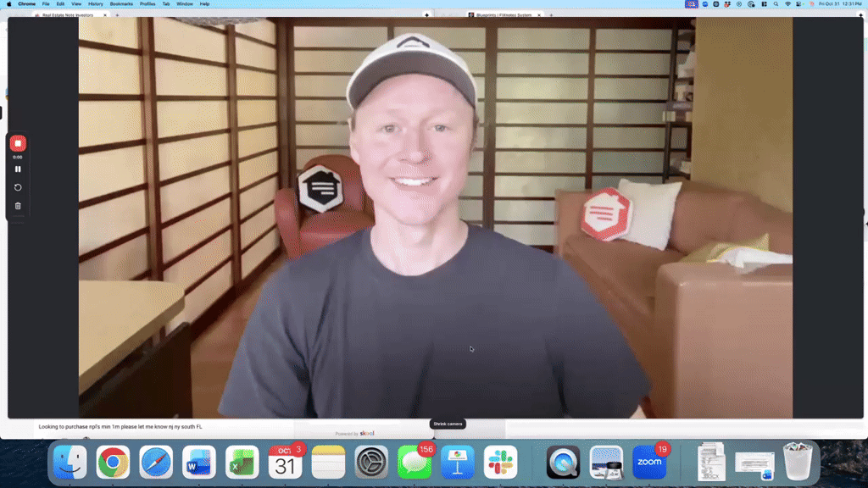Click the Shrink camera tooltip button
The image size is (868, 488).
click(x=448, y=424)
